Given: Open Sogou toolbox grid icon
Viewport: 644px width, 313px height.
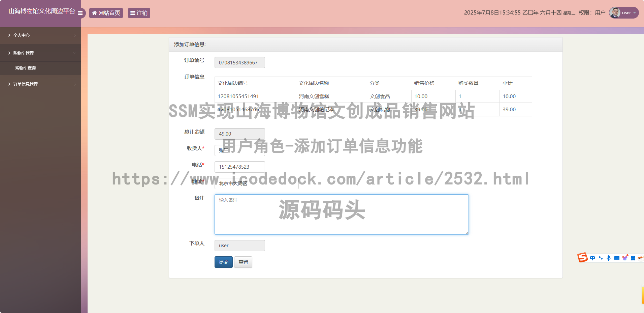Looking at the screenshot, I should pos(633,258).
